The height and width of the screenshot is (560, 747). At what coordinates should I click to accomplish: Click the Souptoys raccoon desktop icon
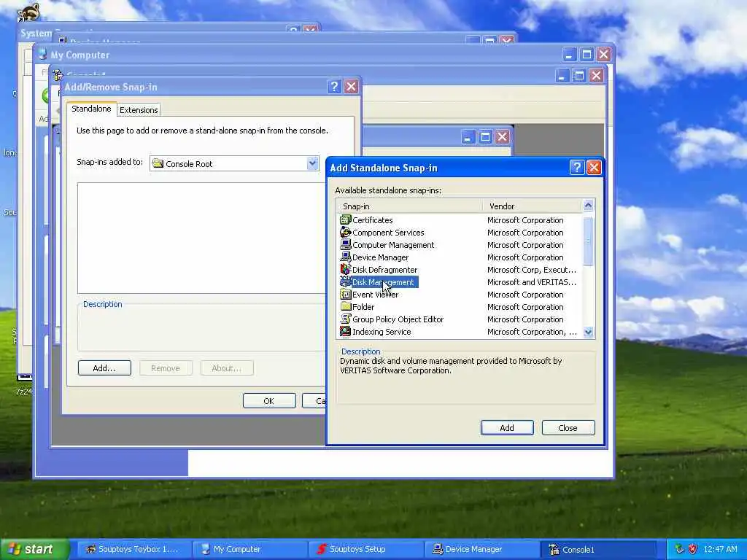pos(28,12)
